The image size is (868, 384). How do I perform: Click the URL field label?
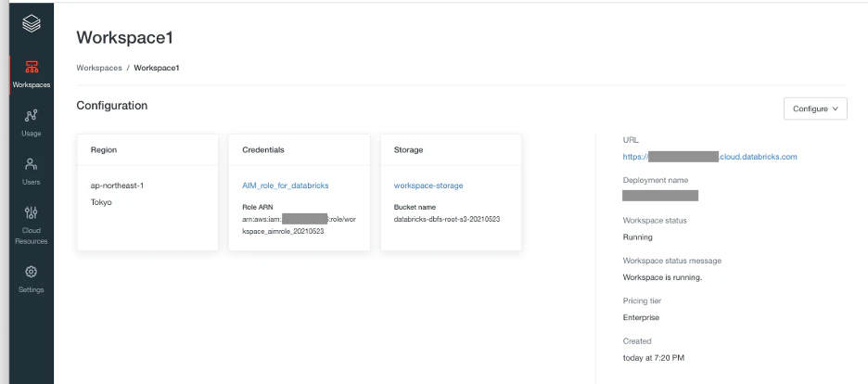click(631, 140)
